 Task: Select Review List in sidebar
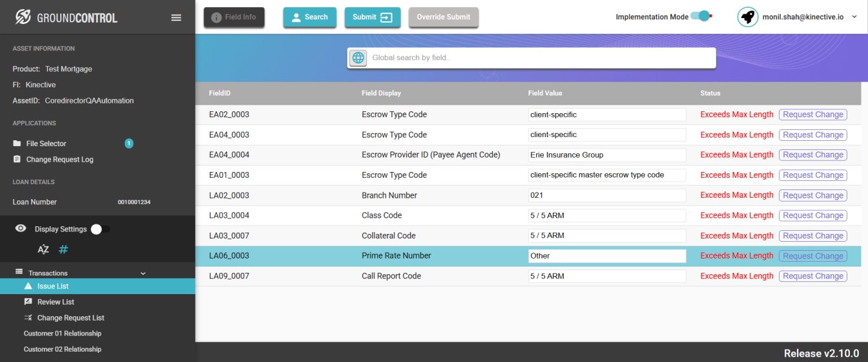[x=56, y=302]
